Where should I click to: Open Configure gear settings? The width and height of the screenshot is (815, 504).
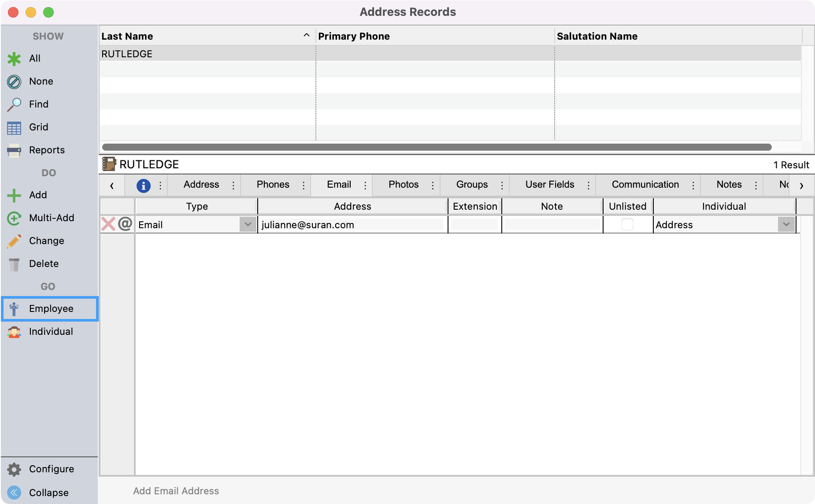click(x=14, y=469)
